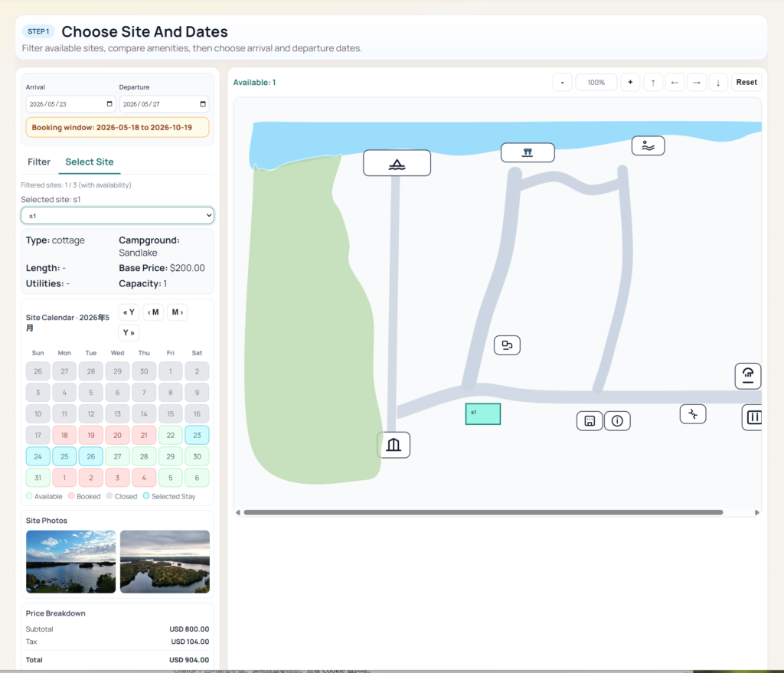The image size is (784, 673).
Task: Switch to the Select Site tab
Action: click(91, 162)
